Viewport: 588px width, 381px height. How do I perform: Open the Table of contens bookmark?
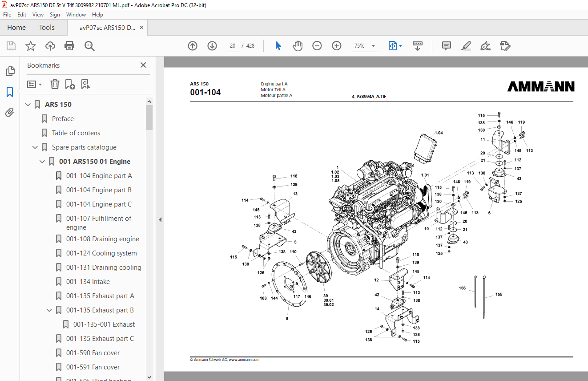click(76, 133)
